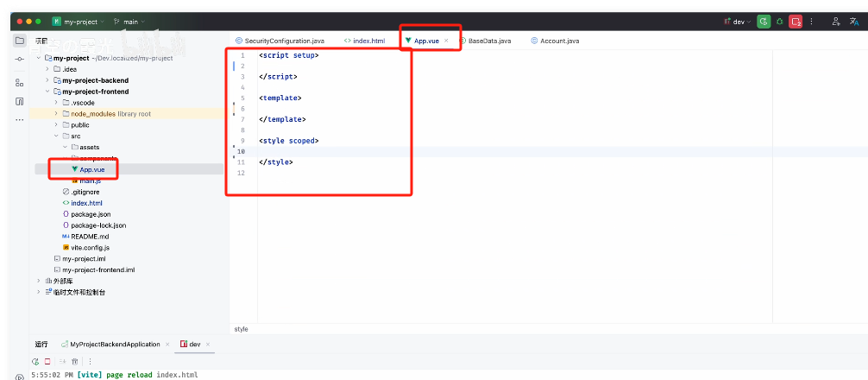The width and height of the screenshot is (868, 380).
Task: Open Code With Me add-user icon
Action: coord(836,22)
